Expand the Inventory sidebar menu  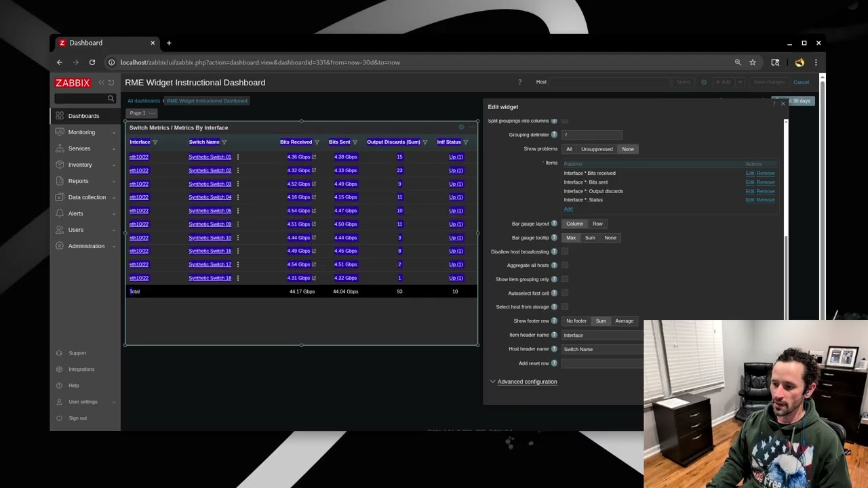[x=85, y=165]
